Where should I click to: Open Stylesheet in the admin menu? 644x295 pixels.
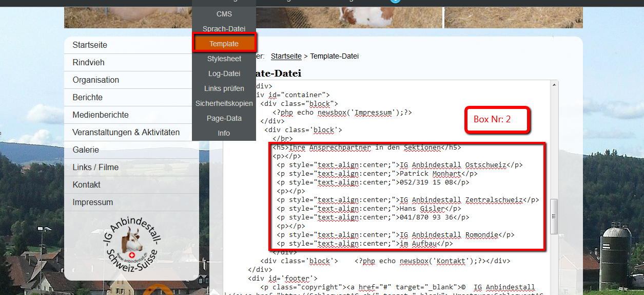coord(224,59)
